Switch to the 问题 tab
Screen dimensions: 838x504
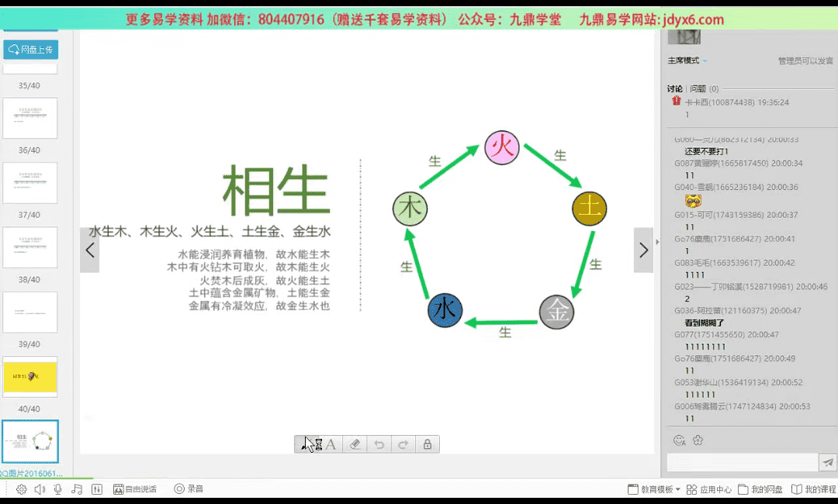[x=698, y=89]
